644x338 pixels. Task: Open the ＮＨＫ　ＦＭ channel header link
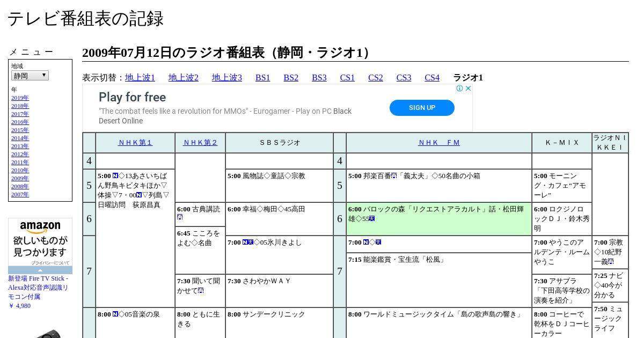(x=439, y=143)
